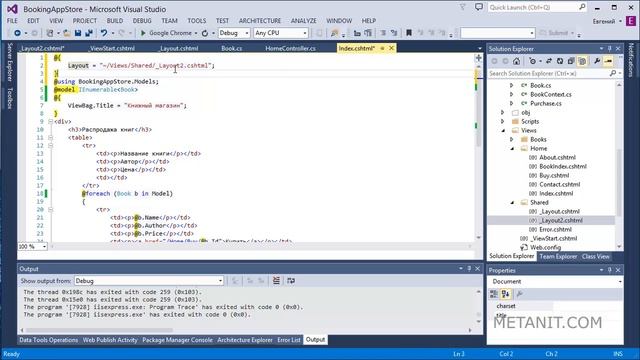This screenshot has width=640, height=360.
Task: Select BookIndex.cshtml in Solution Explorer
Action: [563, 167]
